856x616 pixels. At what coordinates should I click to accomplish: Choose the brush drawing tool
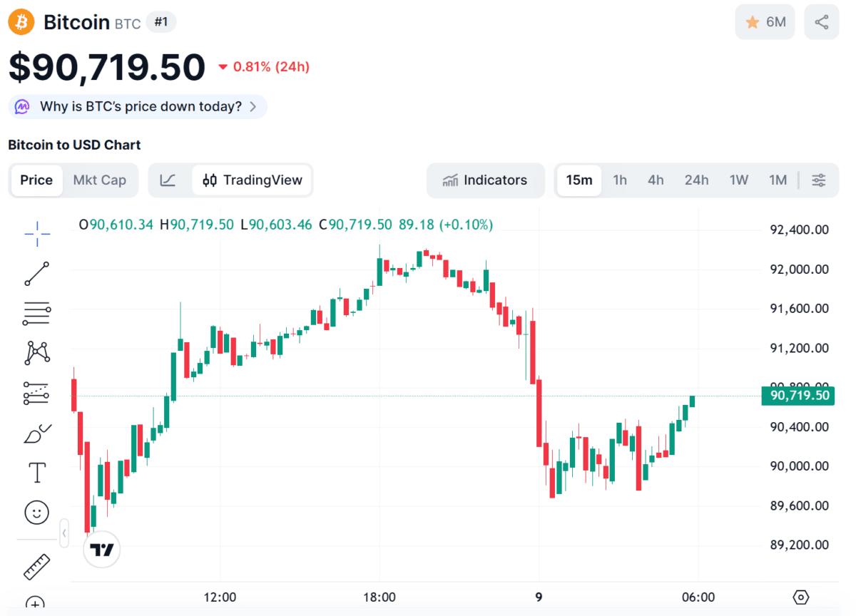tap(37, 433)
